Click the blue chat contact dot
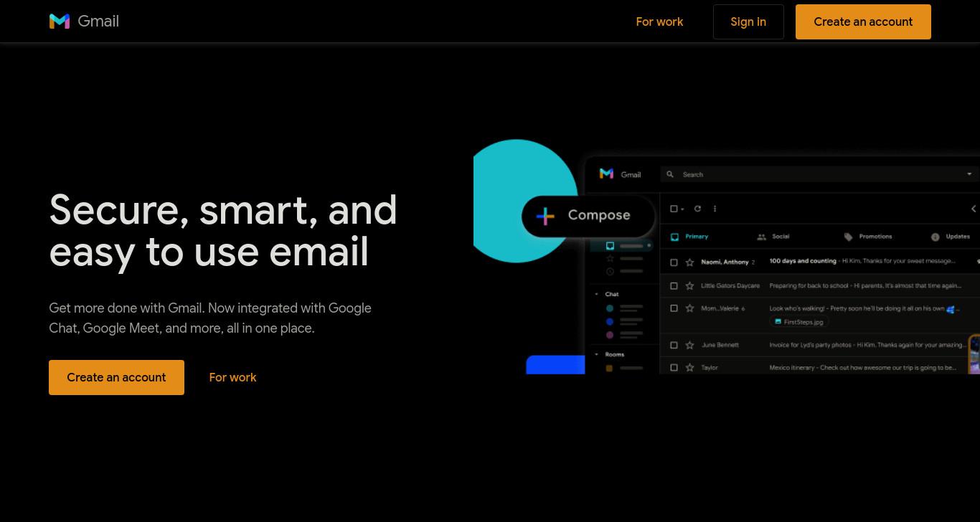 [x=610, y=322]
